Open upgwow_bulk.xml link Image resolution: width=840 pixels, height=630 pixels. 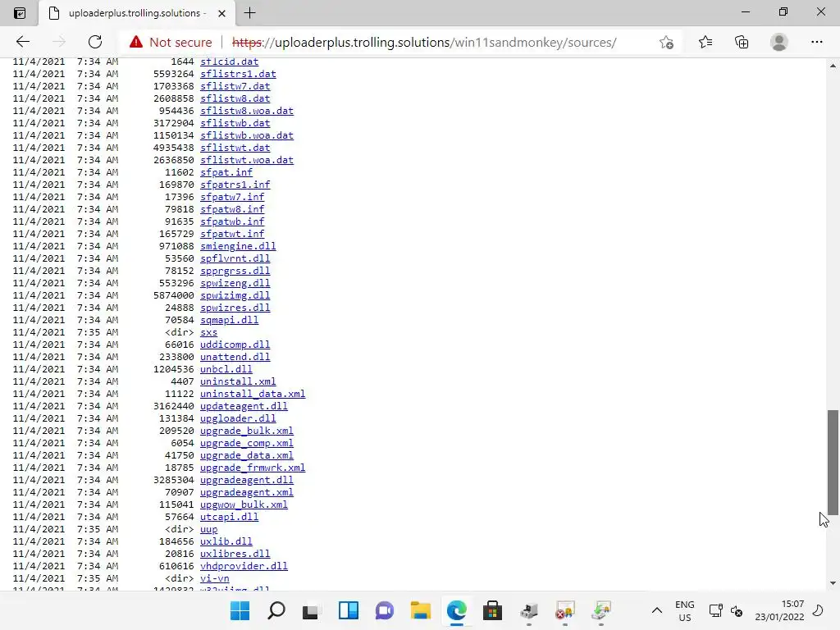pos(244,505)
